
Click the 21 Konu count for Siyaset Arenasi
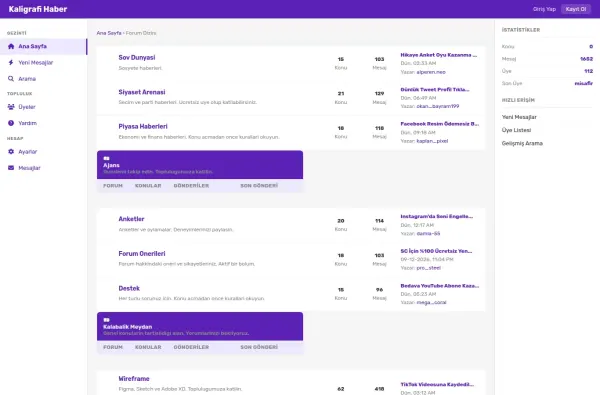click(341, 94)
